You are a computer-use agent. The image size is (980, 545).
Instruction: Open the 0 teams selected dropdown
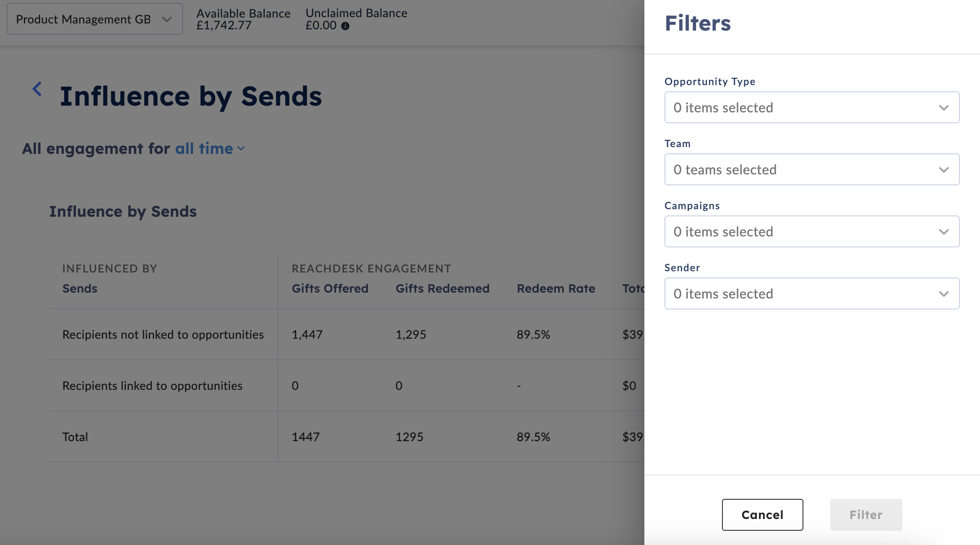812,169
